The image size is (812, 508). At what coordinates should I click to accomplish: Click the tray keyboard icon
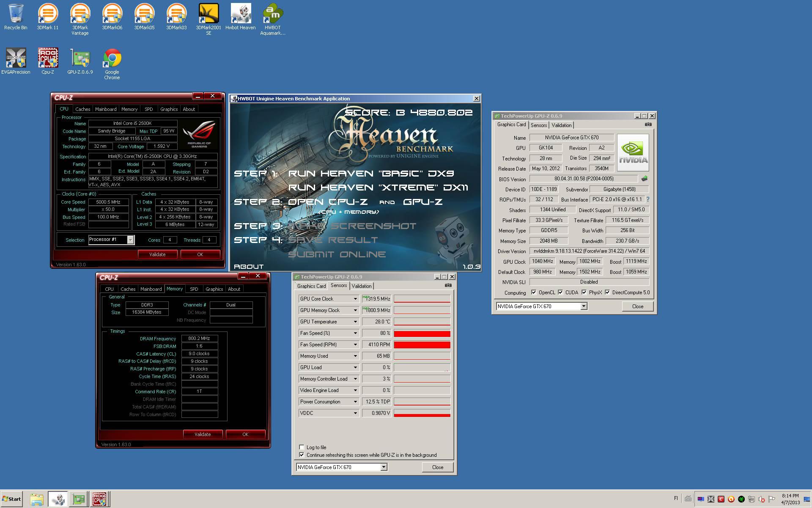coord(688,499)
